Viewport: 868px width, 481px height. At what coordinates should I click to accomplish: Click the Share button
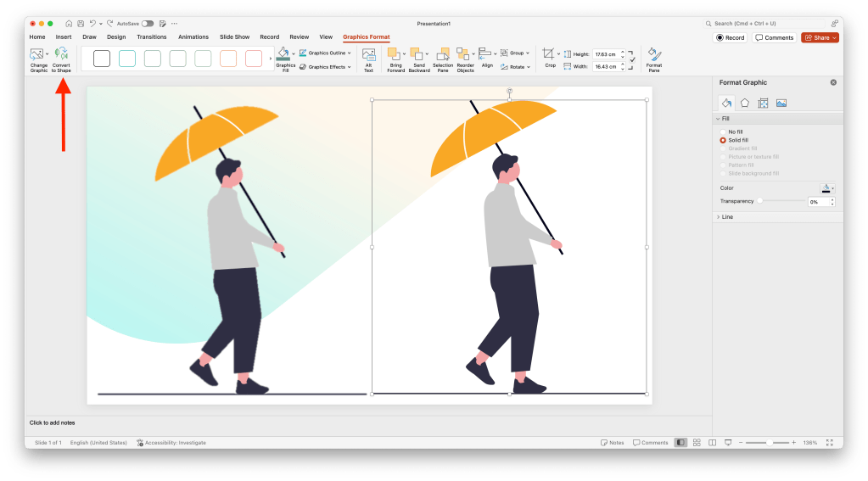coord(820,37)
